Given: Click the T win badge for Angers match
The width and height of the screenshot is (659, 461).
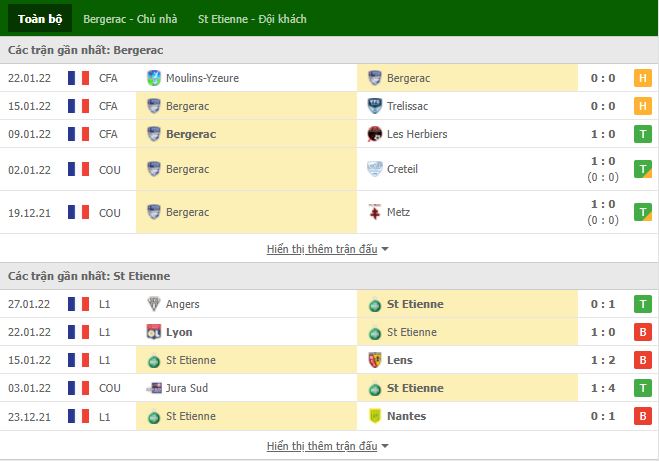Looking at the screenshot, I should [x=643, y=304].
